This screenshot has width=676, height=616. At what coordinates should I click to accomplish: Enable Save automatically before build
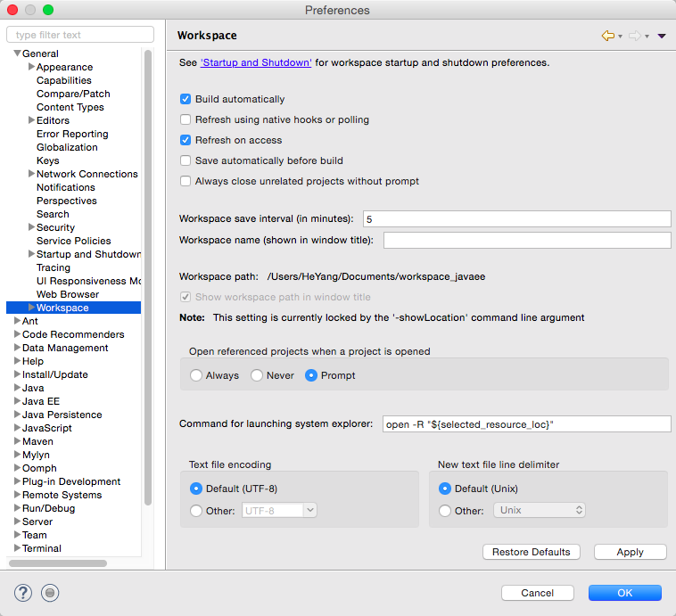pyautogui.click(x=185, y=160)
